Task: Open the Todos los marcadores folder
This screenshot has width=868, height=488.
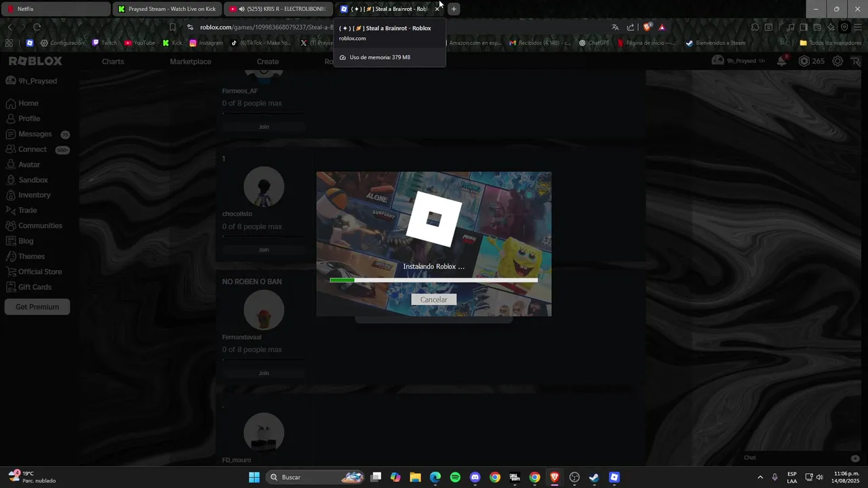Action: (x=831, y=43)
